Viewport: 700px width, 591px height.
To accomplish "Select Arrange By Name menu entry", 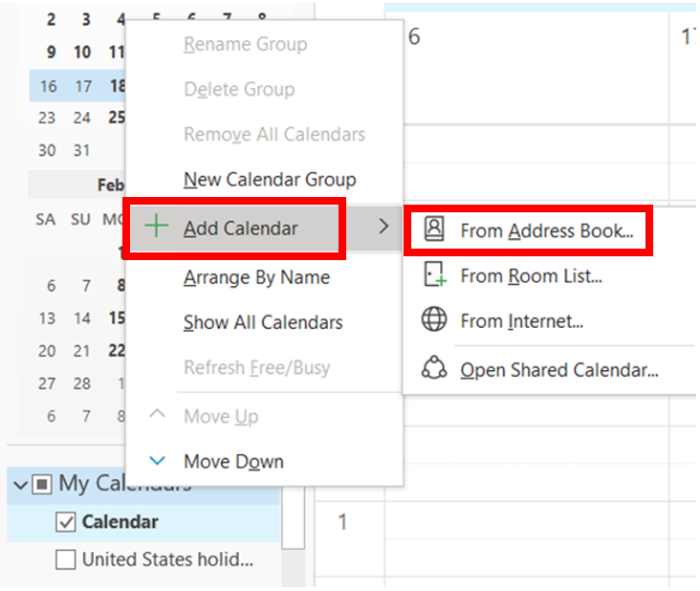I will 256,277.
